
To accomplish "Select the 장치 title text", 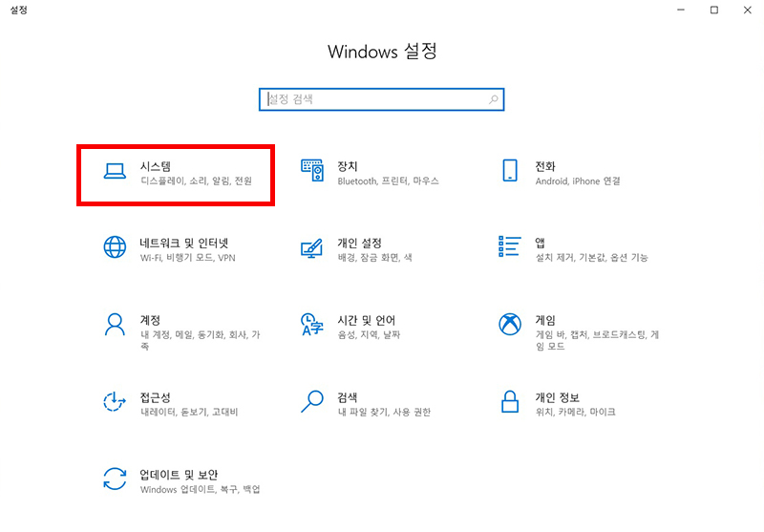I will click(x=348, y=166).
